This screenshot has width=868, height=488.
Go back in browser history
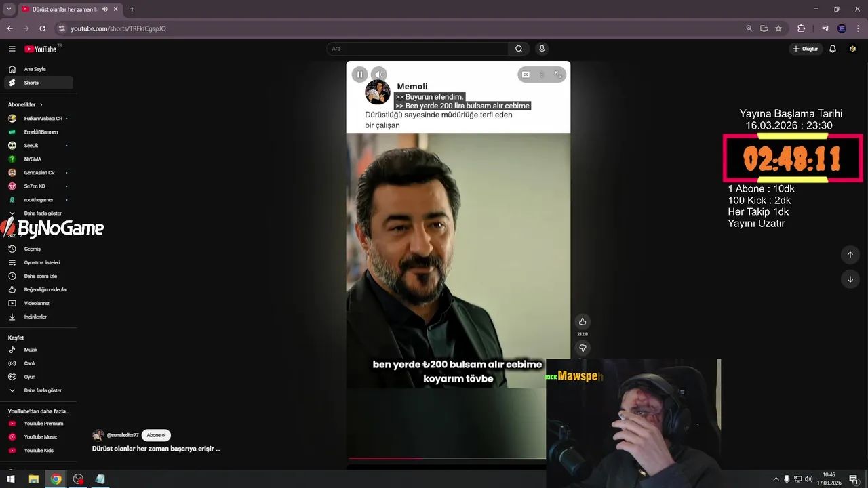point(9,28)
